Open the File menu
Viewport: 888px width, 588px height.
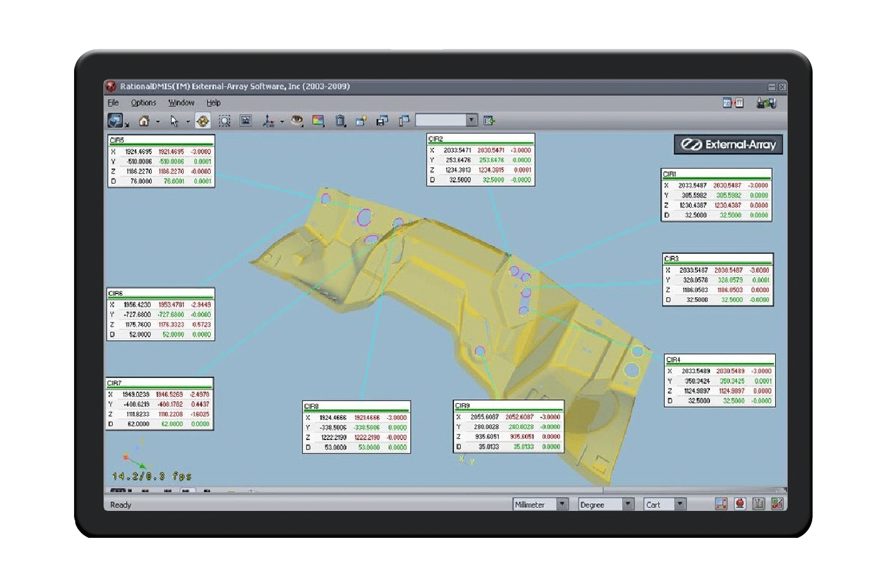pos(113,103)
